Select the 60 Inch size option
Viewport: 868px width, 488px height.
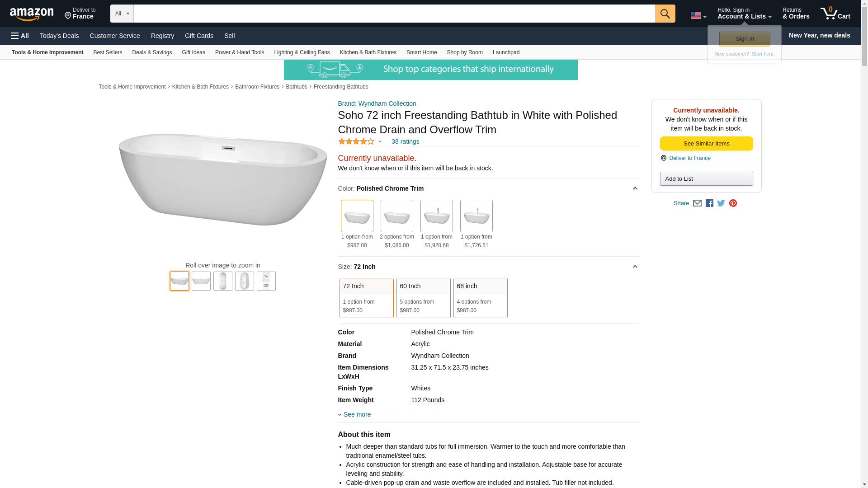(x=423, y=298)
